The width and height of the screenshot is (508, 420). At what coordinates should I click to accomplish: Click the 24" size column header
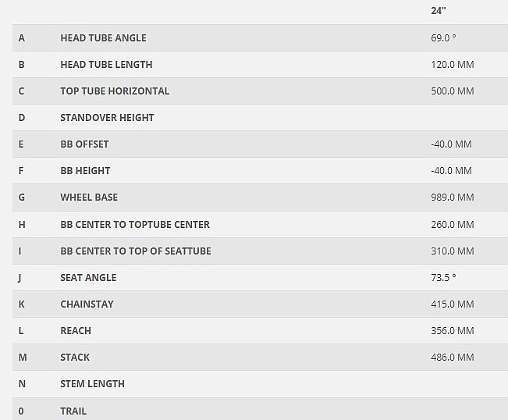[x=439, y=11]
